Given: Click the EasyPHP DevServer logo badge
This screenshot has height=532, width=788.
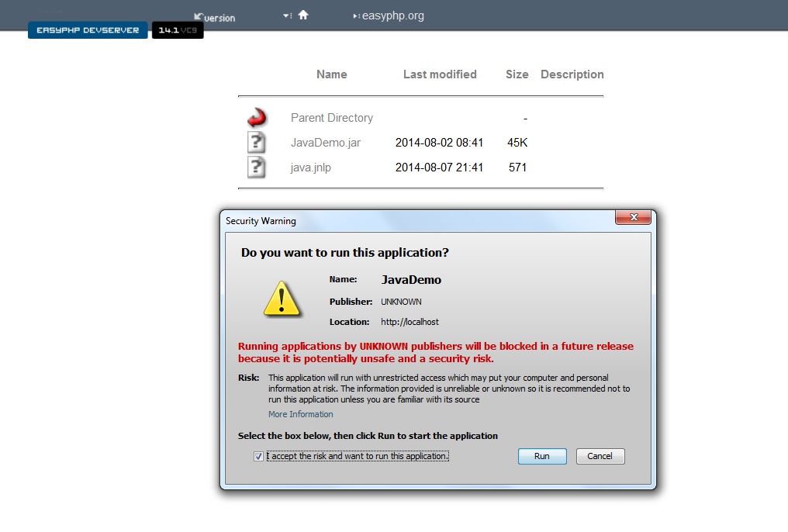Looking at the screenshot, I should tap(88, 30).
